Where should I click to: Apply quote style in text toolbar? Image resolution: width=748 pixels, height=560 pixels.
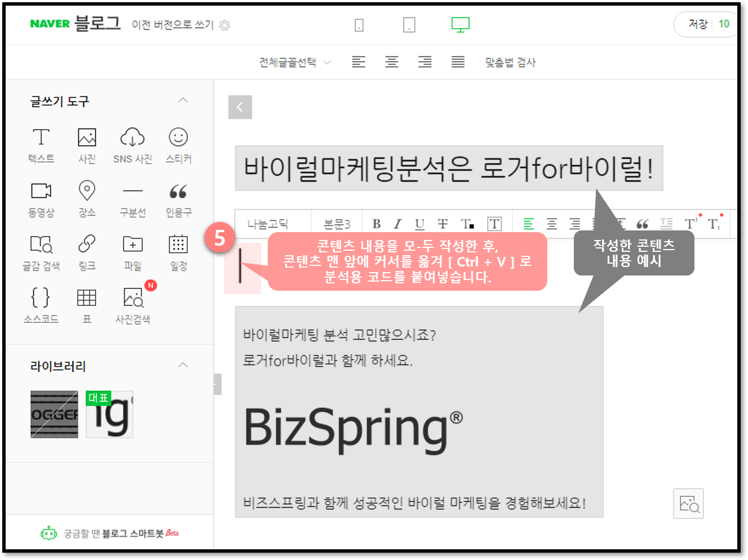643,224
